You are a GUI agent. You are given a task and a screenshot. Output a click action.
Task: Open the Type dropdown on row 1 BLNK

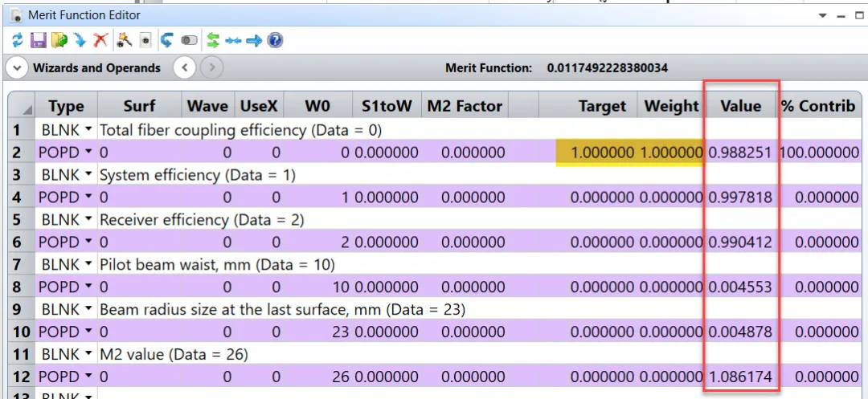click(x=87, y=130)
